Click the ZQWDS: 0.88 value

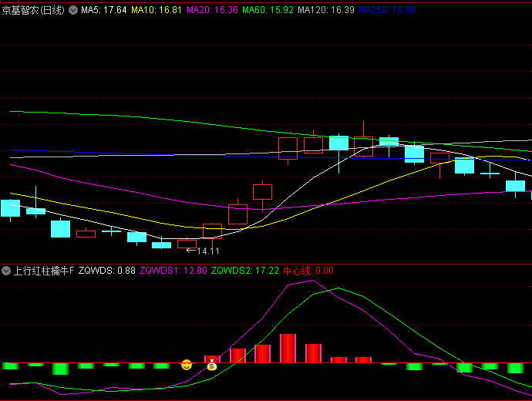[107, 271]
